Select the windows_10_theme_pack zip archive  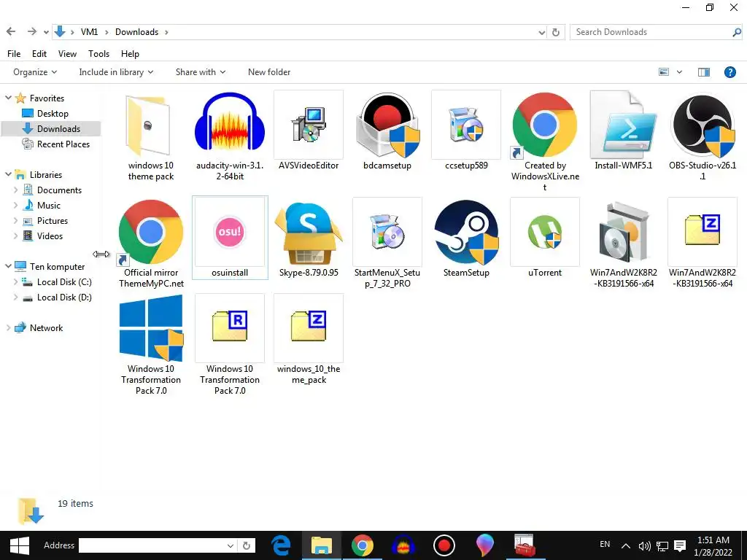click(309, 340)
